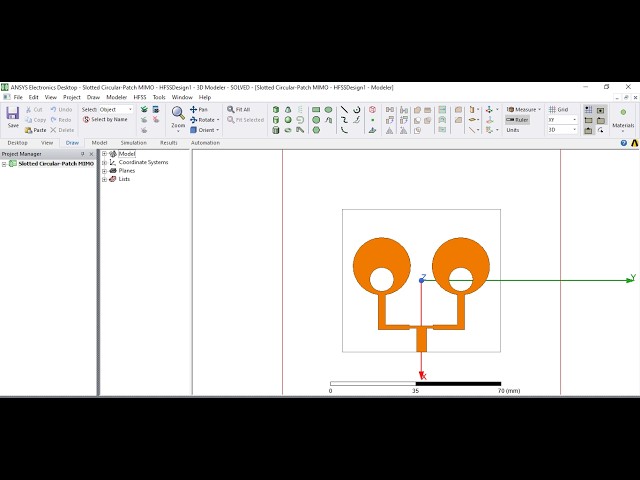Viewport: 640px width, 480px height.
Task: Collapse the Slotted Circular-Patch MIMO project node
Action: click(x=4, y=164)
